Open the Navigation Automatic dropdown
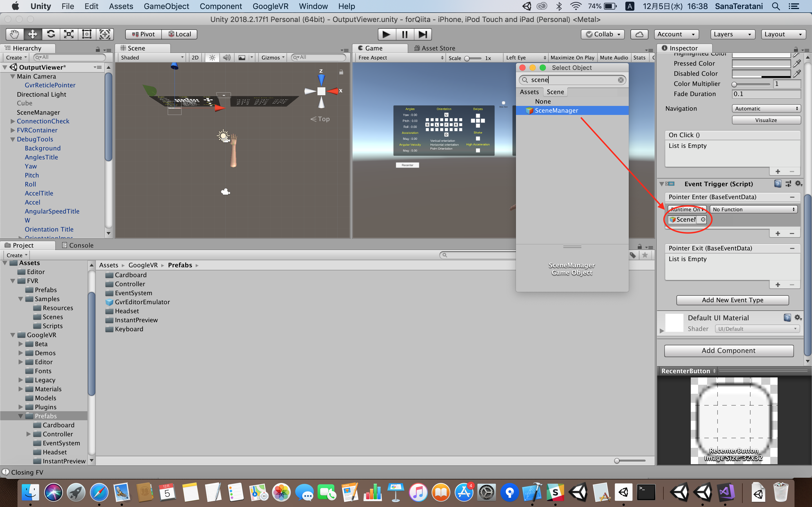Viewport: 812px width, 507px height. pyautogui.click(x=766, y=109)
